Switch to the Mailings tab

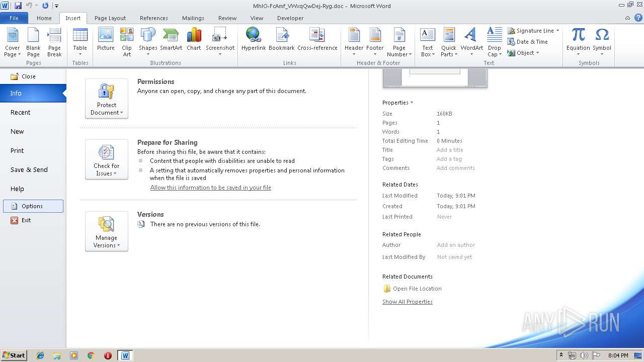193,18
